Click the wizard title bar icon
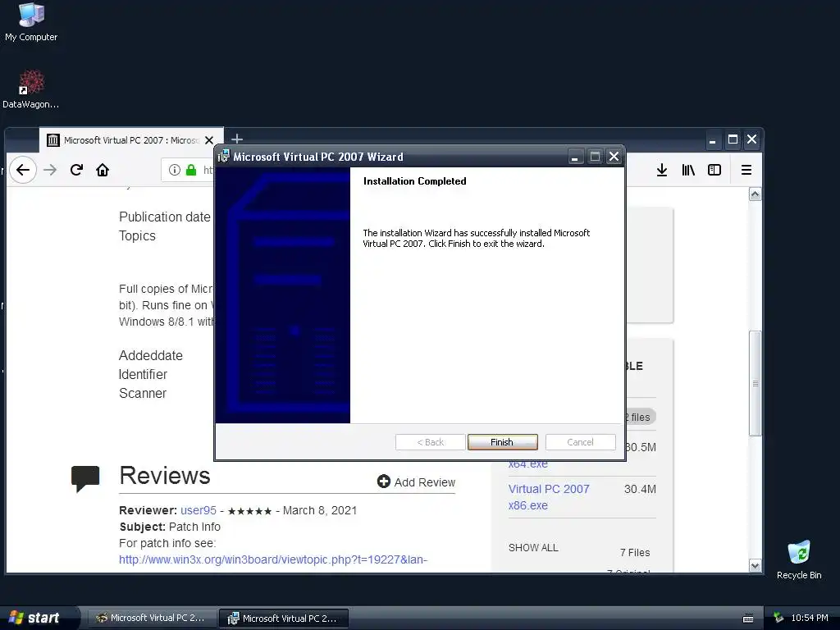840x630 pixels. [x=223, y=157]
